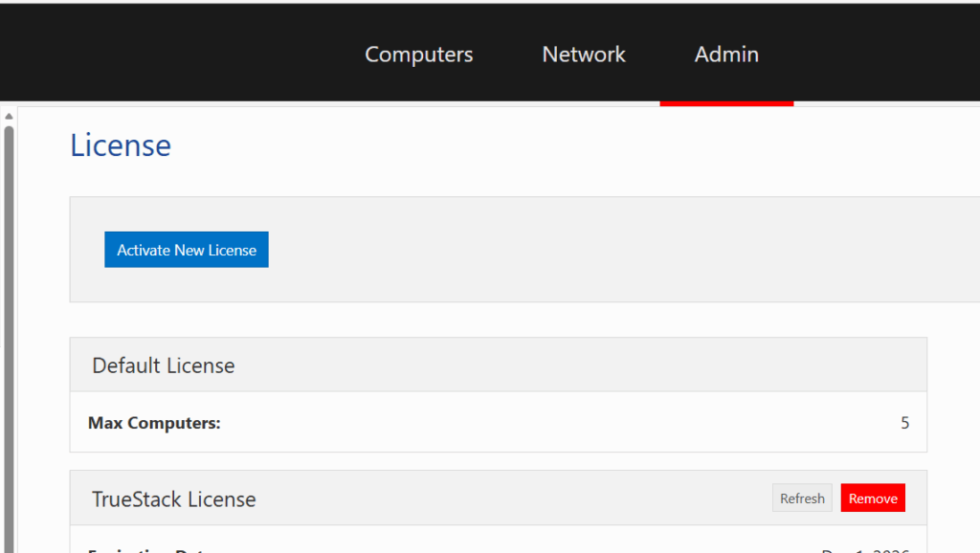Switch to the Network tab
Screen dimensions: 980x553
(583, 55)
